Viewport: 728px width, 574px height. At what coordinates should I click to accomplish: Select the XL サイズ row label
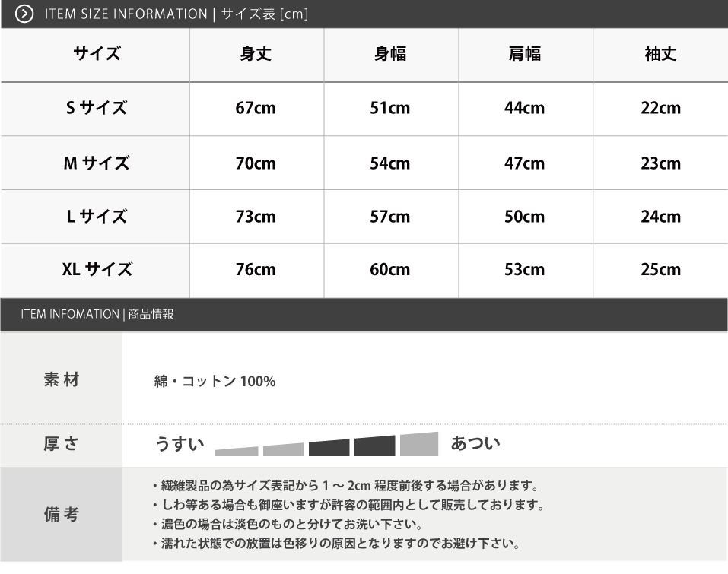[97, 269]
